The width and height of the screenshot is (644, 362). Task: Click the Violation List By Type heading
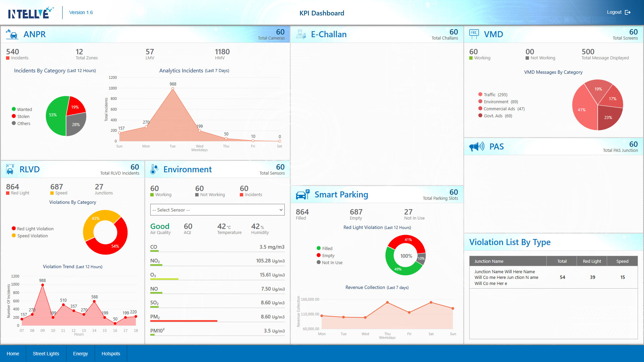point(510,242)
